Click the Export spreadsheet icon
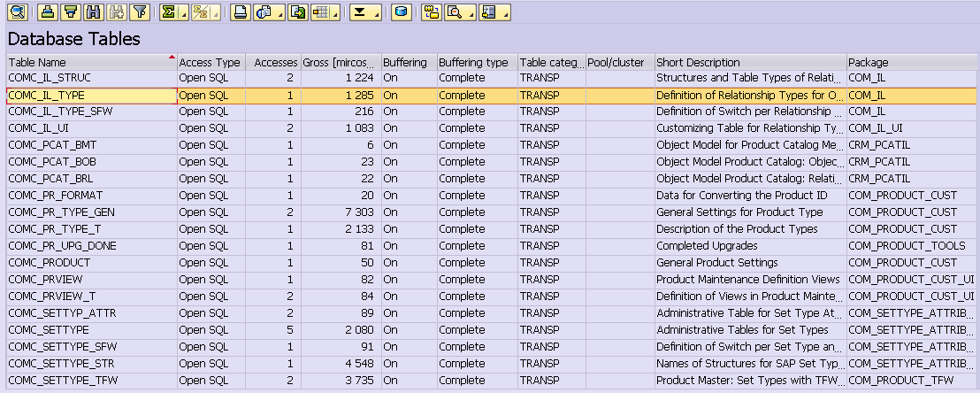This screenshot has height=393, width=980. [x=298, y=12]
